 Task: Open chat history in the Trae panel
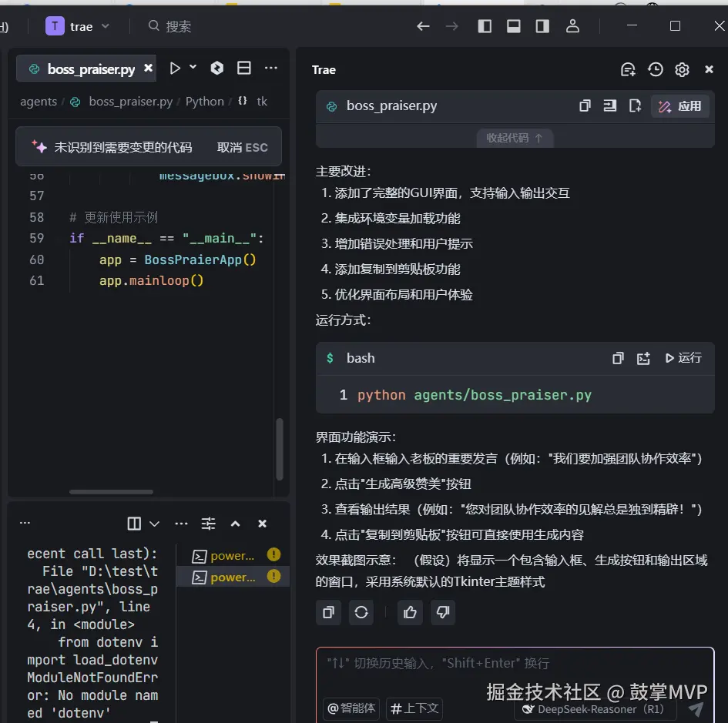[x=655, y=69]
